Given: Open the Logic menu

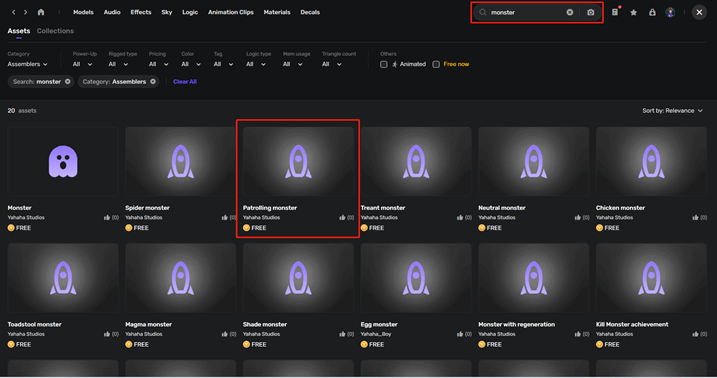Looking at the screenshot, I should point(190,12).
